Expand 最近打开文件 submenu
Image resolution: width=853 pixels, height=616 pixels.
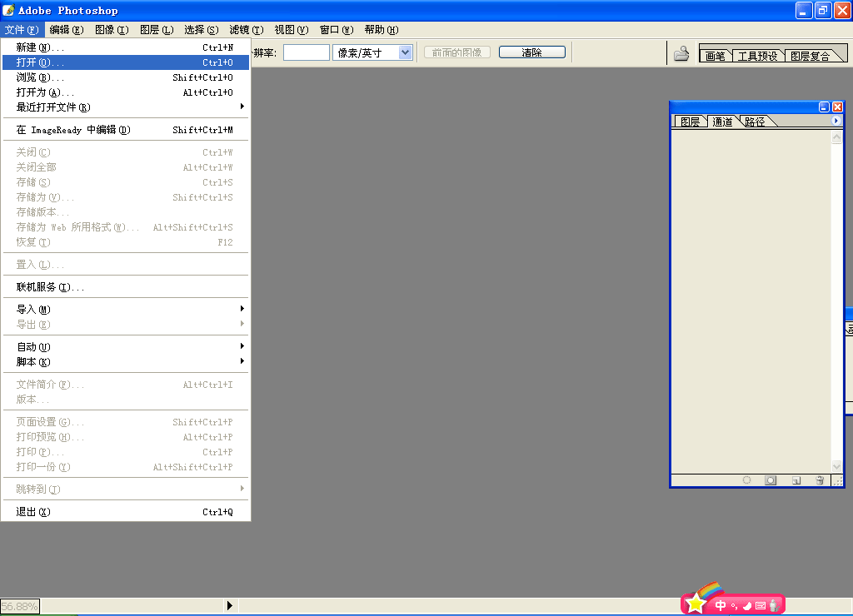tap(126, 107)
